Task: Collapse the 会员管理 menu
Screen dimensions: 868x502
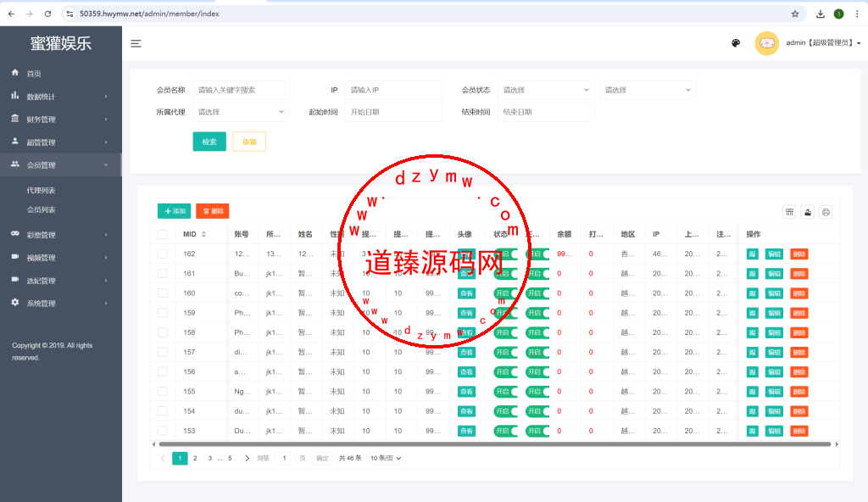Action: click(61, 165)
